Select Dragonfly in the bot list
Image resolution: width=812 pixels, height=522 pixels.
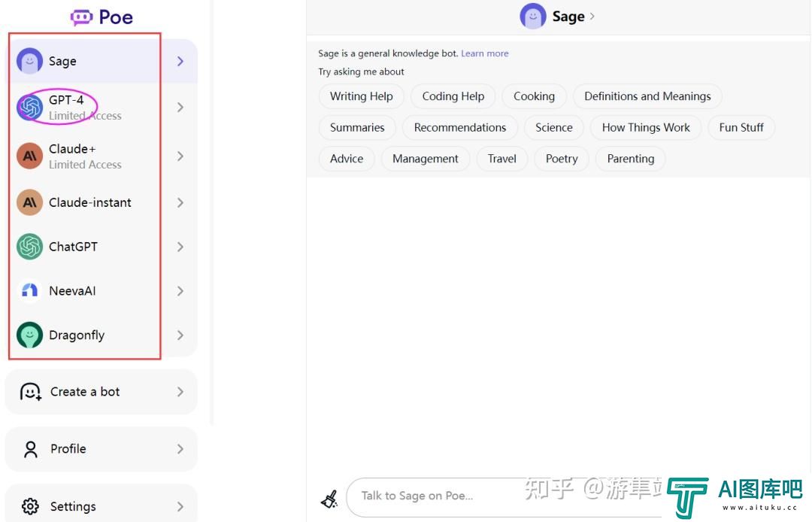[101, 335]
